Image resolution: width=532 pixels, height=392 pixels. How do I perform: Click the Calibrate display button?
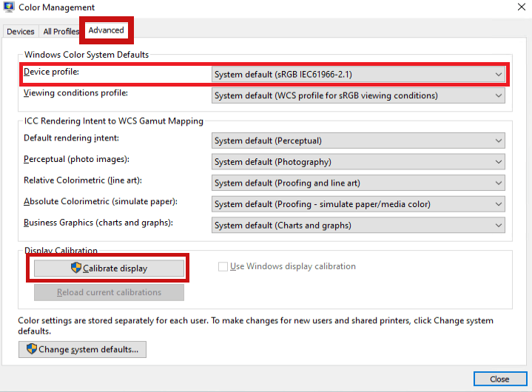109,268
